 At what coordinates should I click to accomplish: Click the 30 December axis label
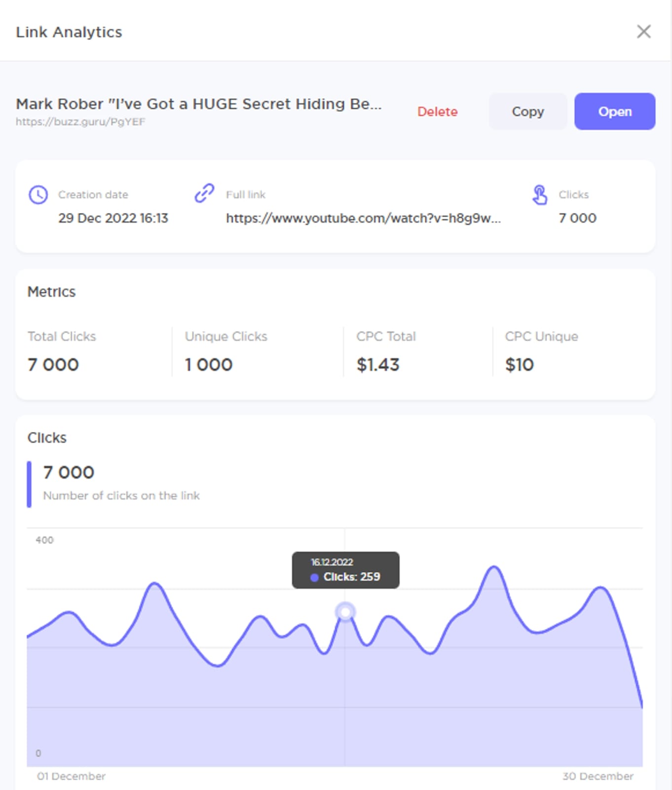(x=597, y=776)
